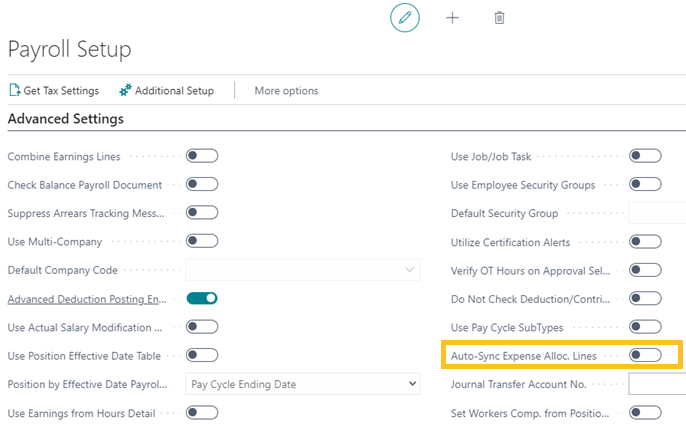
Task: Click the Get Tax Settings icon
Action: (15, 91)
